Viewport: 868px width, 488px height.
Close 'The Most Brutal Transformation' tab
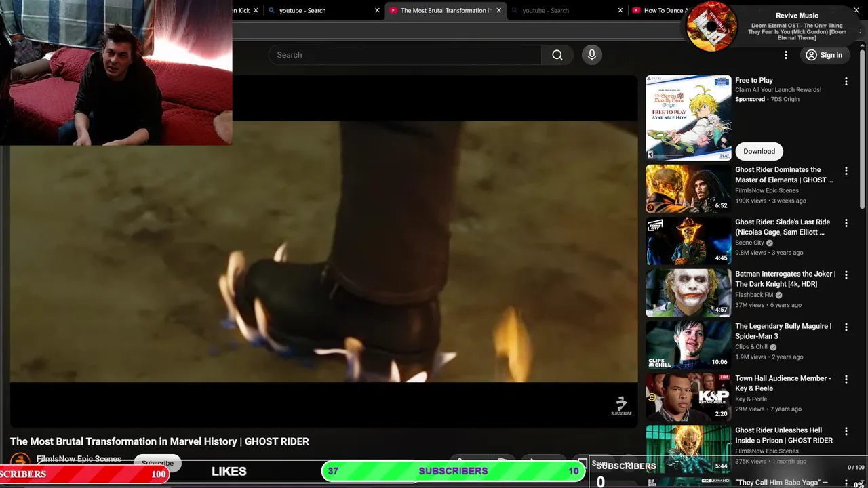tap(499, 10)
